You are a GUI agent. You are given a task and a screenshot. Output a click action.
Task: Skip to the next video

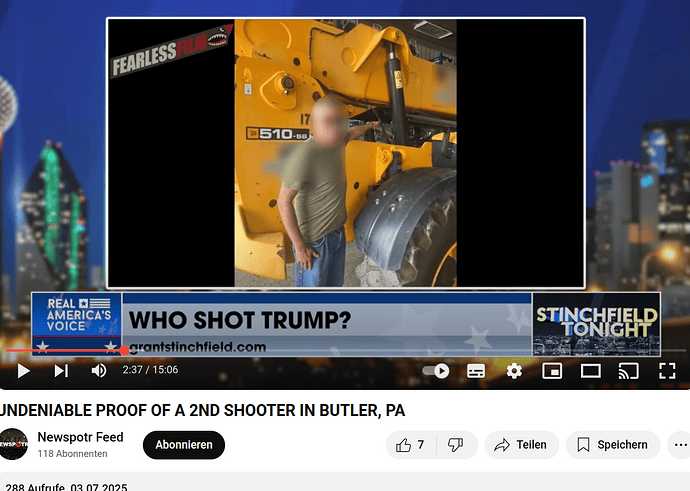coord(61,371)
